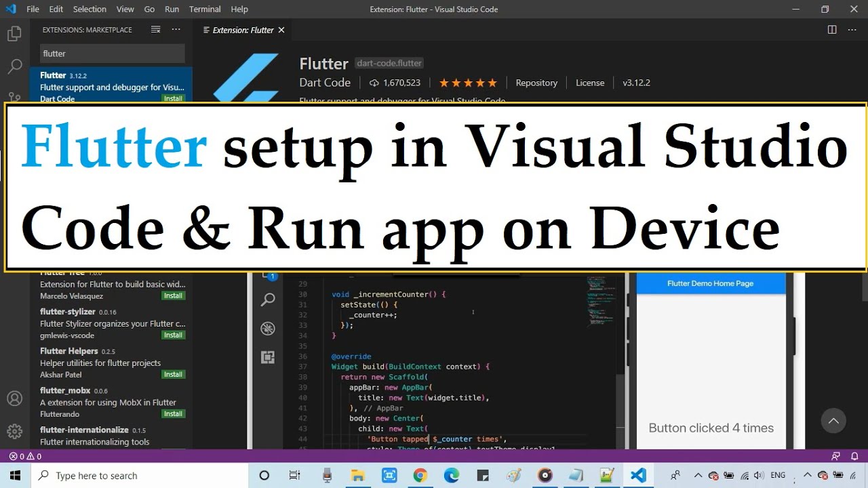Clear the extensions search results

pyautogui.click(x=155, y=30)
